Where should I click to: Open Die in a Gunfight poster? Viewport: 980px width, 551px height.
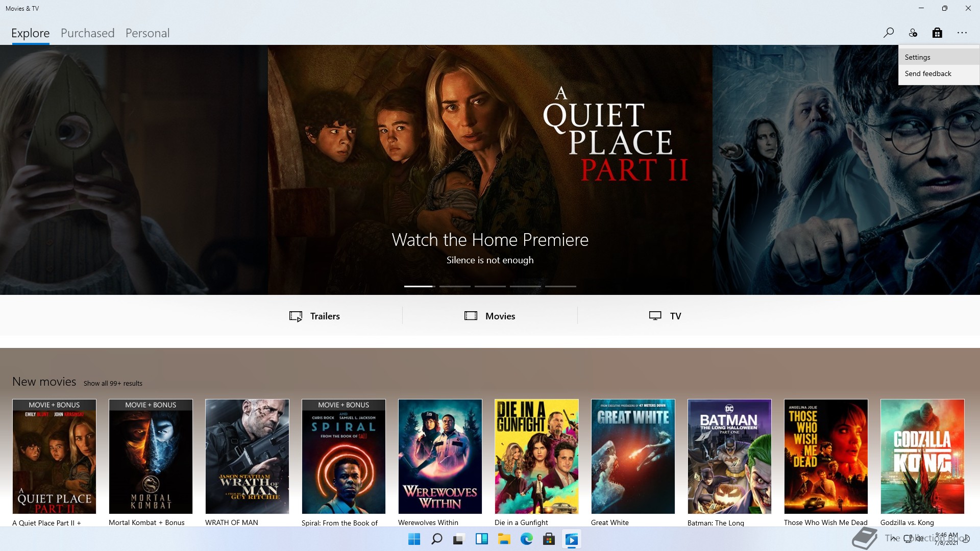[536, 457]
